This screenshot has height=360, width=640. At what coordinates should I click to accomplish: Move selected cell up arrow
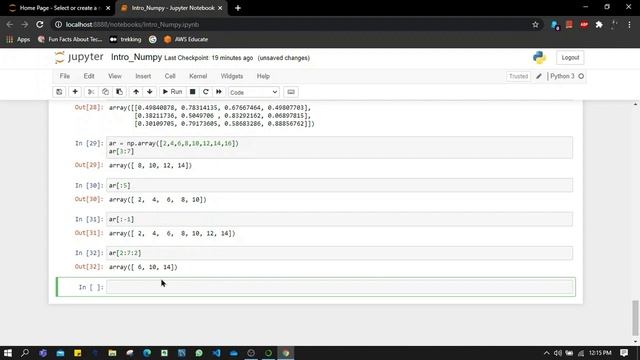pyautogui.click(x=136, y=92)
